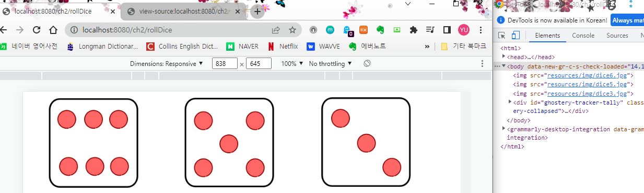Open the 네이버 영어사전 bookmark
This screenshot has height=193, width=644.
click(29, 46)
